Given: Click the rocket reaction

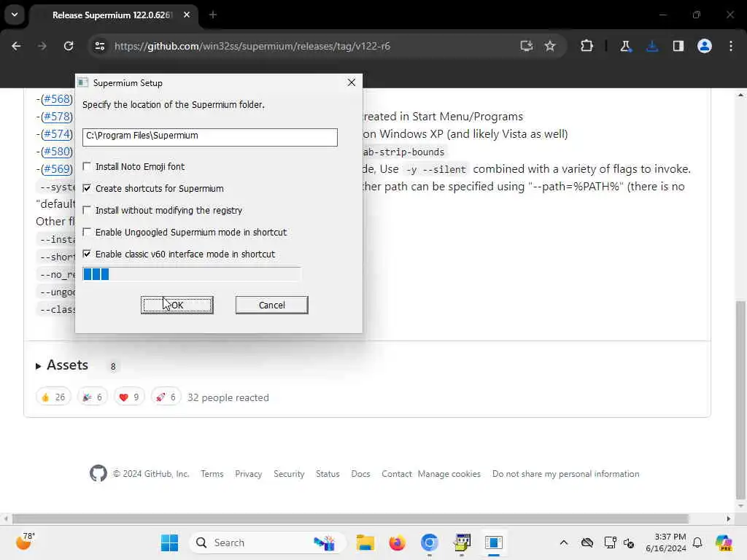Looking at the screenshot, I should click(x=166, y=397).
